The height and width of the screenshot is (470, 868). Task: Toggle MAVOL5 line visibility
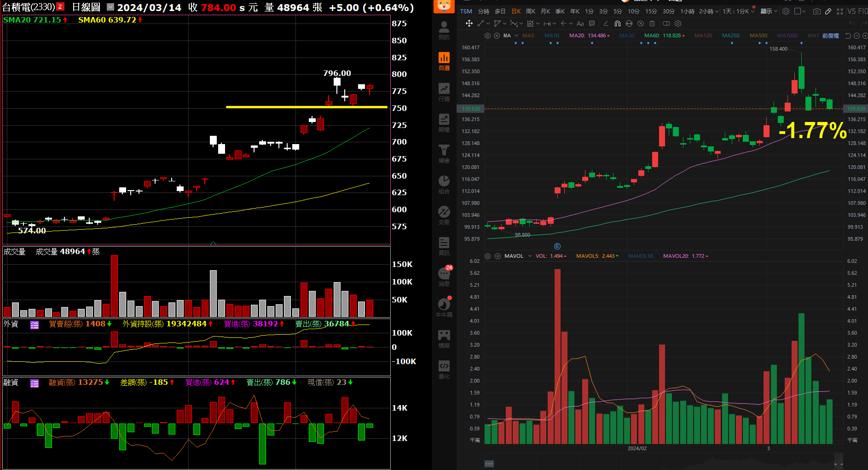597,256
